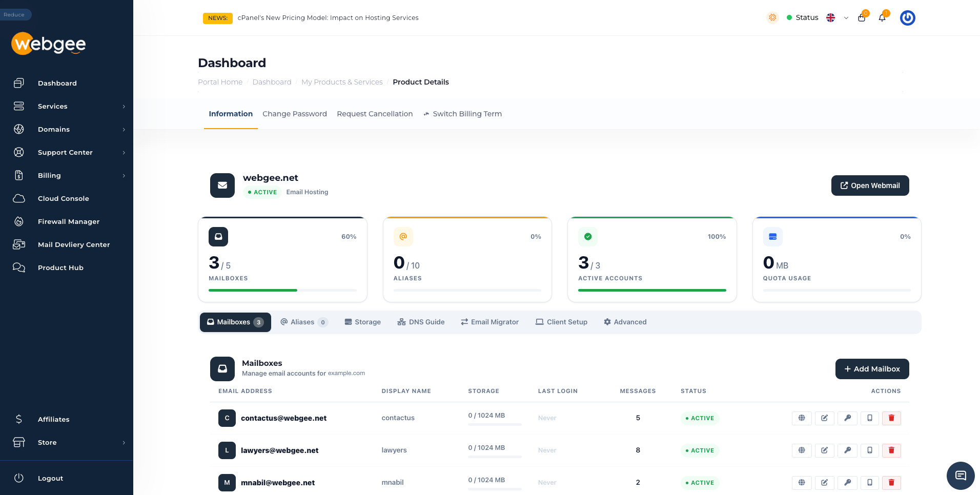Open the language dropdown beside the flag

point(846,18)
